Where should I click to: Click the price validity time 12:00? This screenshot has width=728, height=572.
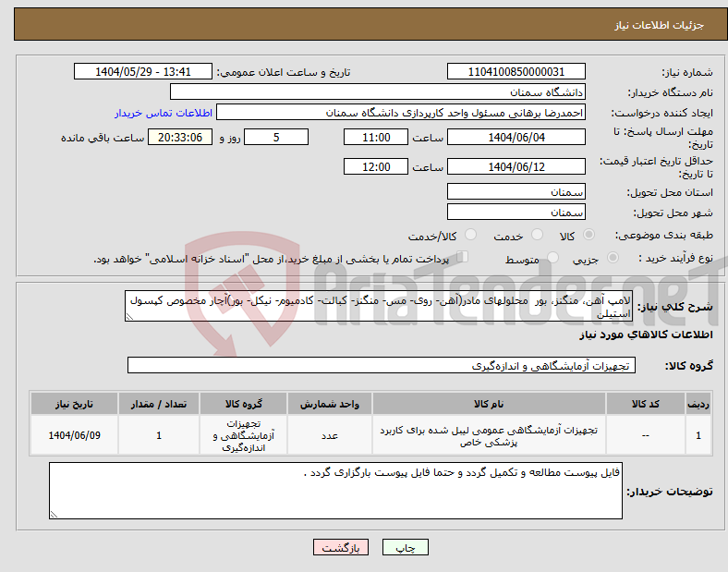[376, 166]
